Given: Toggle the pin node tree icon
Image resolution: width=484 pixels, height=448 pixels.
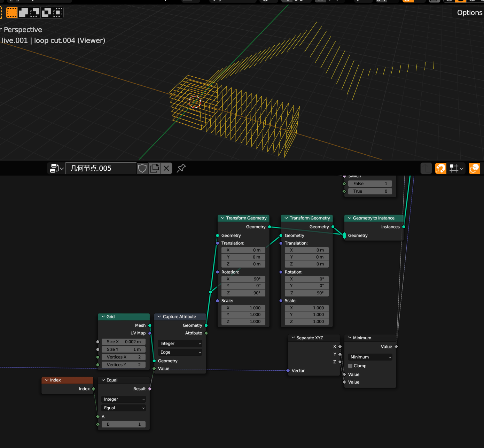Looking at the screenshot, I should pyautogui.click(x=181, y=168).
